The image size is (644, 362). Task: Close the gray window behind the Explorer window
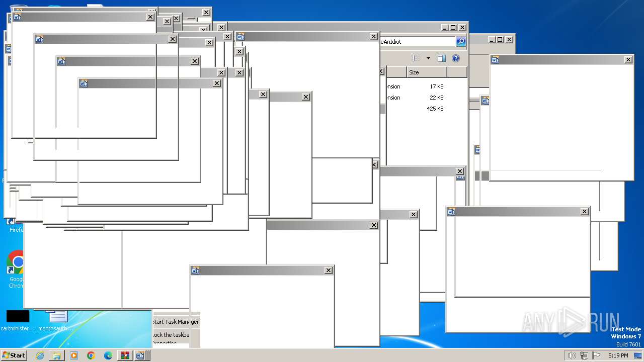click(509, 39)
